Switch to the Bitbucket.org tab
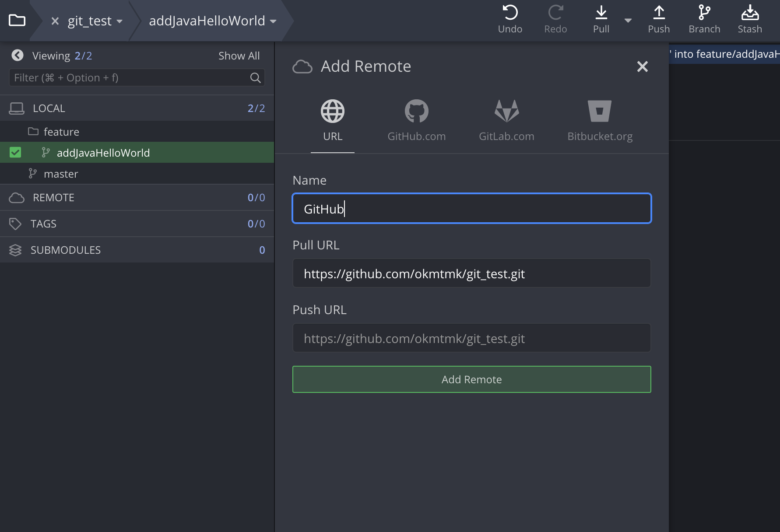This screenshot has width=780, height=532. 599,119
